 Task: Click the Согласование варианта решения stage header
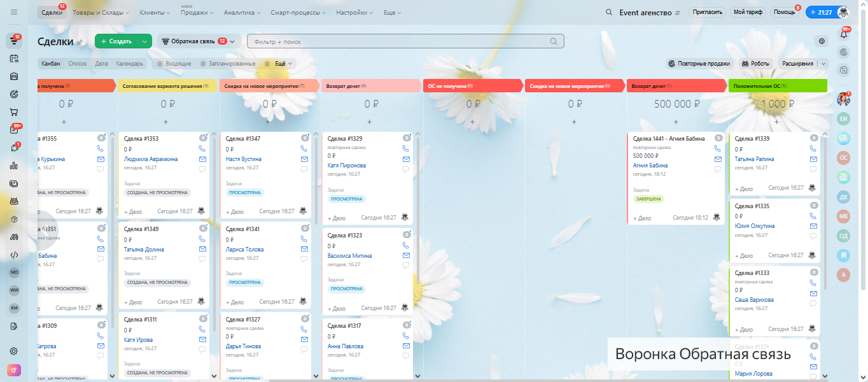pos(168,85)
